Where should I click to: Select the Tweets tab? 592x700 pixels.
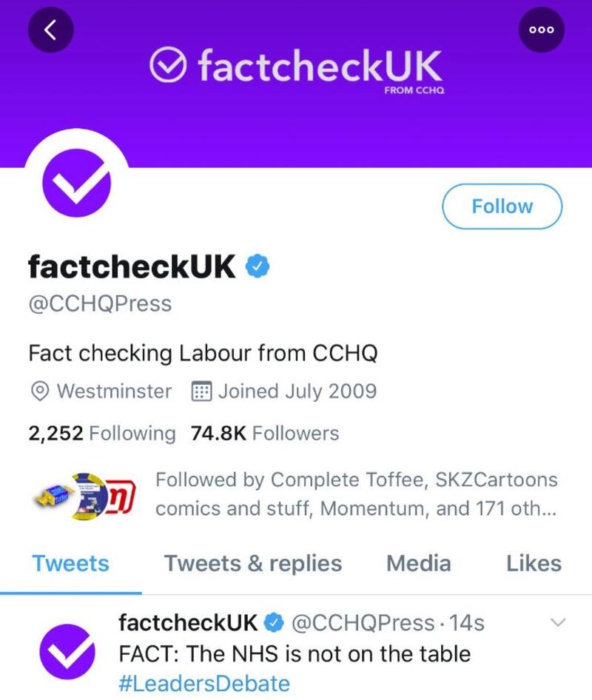[71, 563]
